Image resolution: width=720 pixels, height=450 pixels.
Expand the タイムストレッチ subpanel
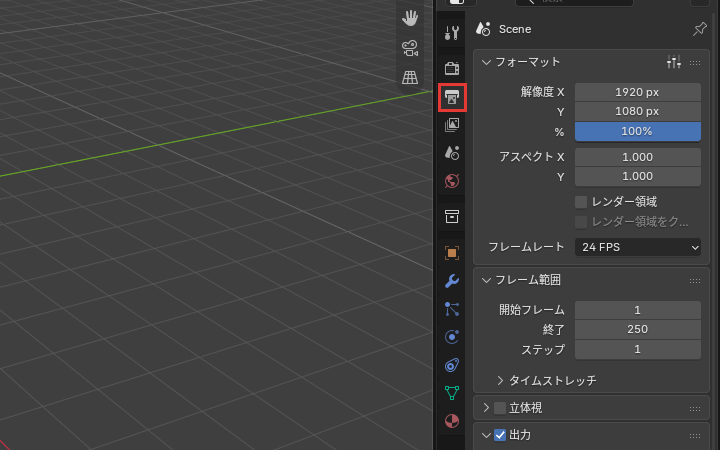pyautogui.click(x=501, y=380)
